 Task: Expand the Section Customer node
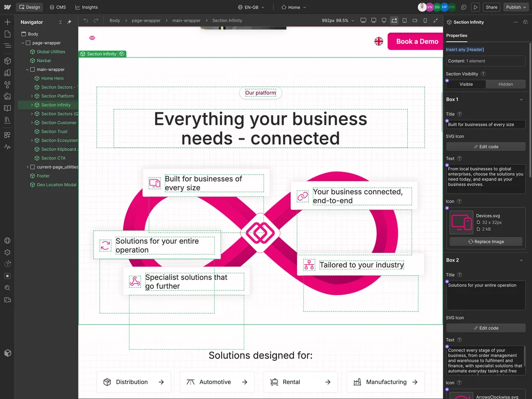32,122
